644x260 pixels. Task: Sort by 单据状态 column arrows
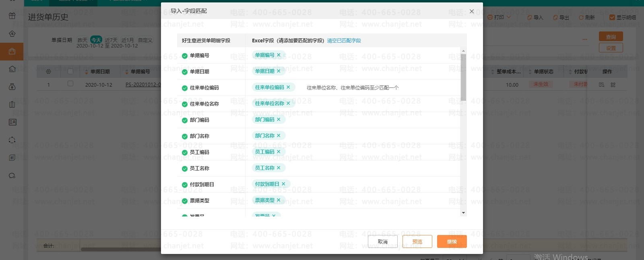click(x=530, y=72)
